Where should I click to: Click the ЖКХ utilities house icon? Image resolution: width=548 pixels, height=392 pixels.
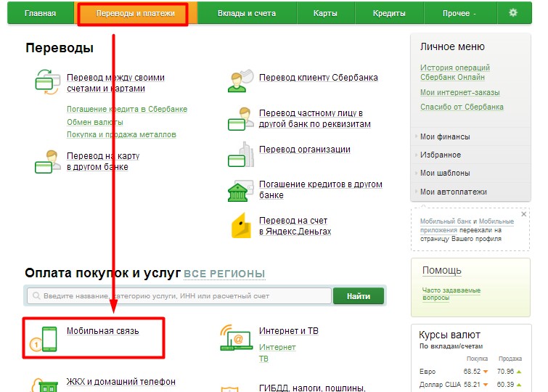pyautogui.click(x=45, y=385)
